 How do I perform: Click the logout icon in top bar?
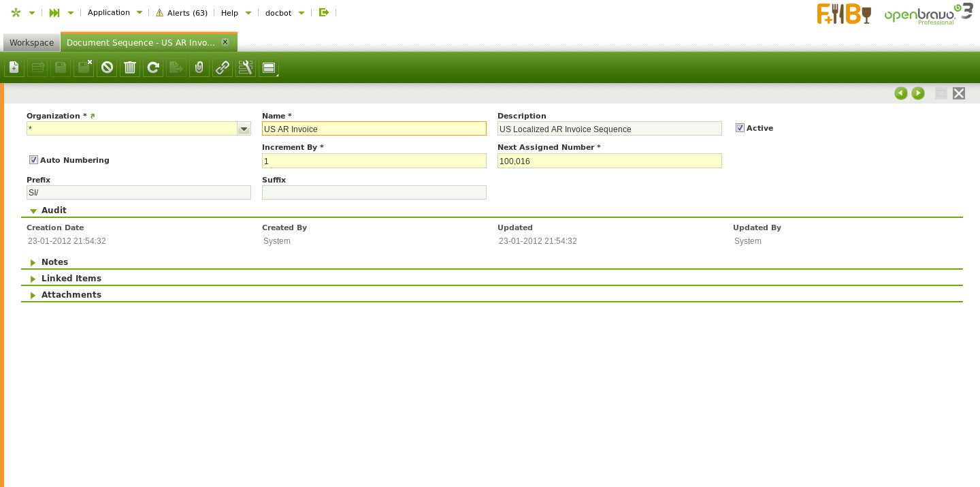324,12
